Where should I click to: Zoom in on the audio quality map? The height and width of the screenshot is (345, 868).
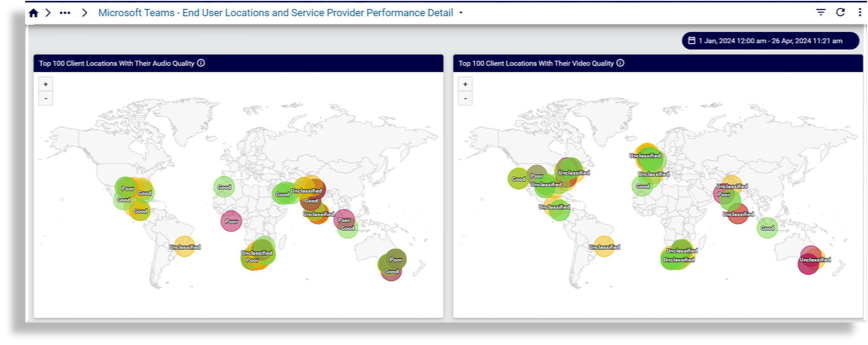45,84
